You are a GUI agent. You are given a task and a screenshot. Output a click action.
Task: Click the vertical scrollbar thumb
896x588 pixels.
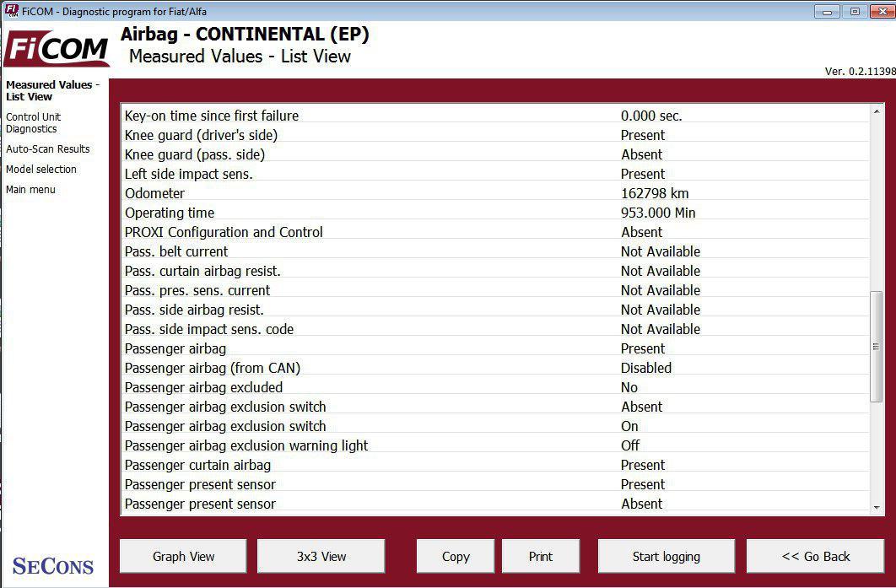(x=877, y=346)
